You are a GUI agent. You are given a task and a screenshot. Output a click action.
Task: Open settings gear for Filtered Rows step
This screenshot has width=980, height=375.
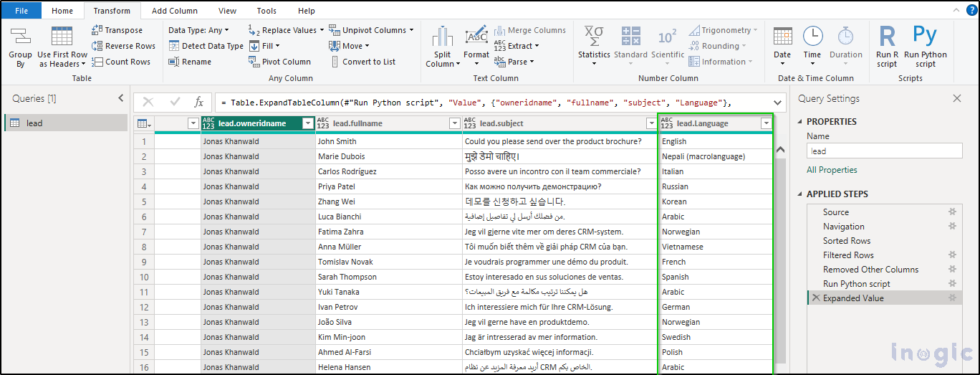pos(952,255)
